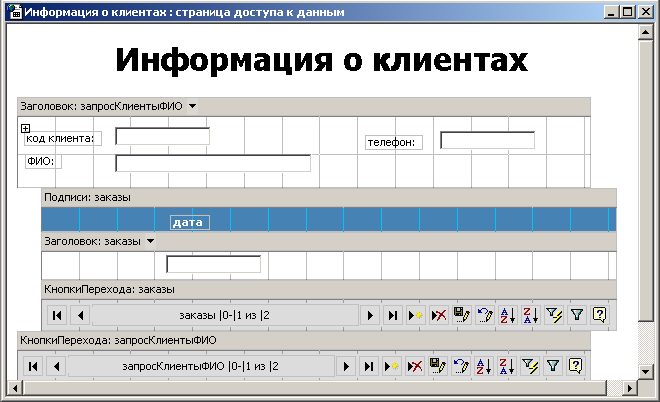Click the window title bar page icon
Screen dimensions: 660x402
(x=15, y=11)
